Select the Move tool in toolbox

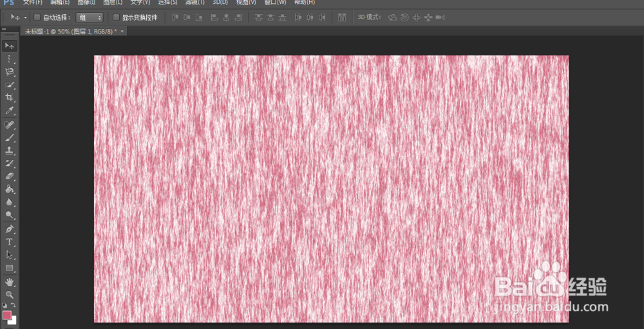(10, 46)
